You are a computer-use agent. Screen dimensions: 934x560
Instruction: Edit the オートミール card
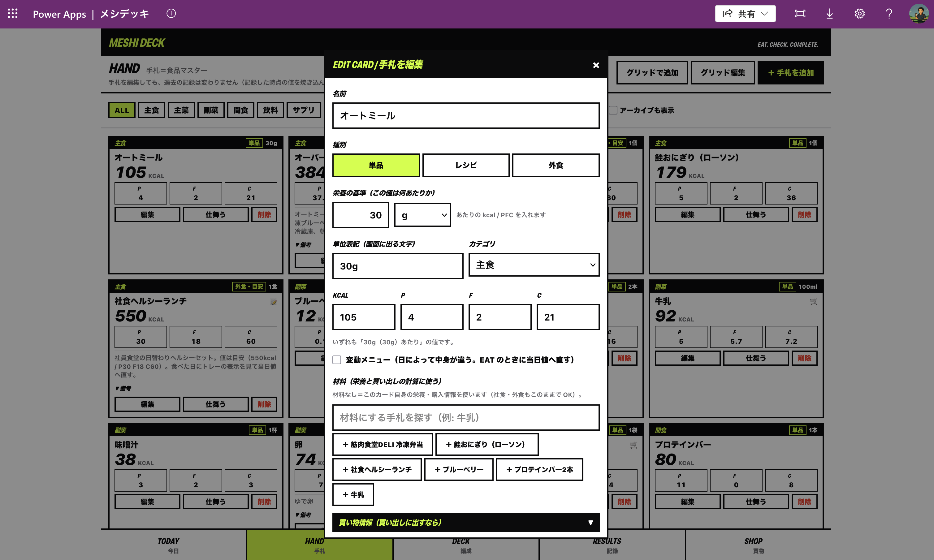(x=147, y=215)
